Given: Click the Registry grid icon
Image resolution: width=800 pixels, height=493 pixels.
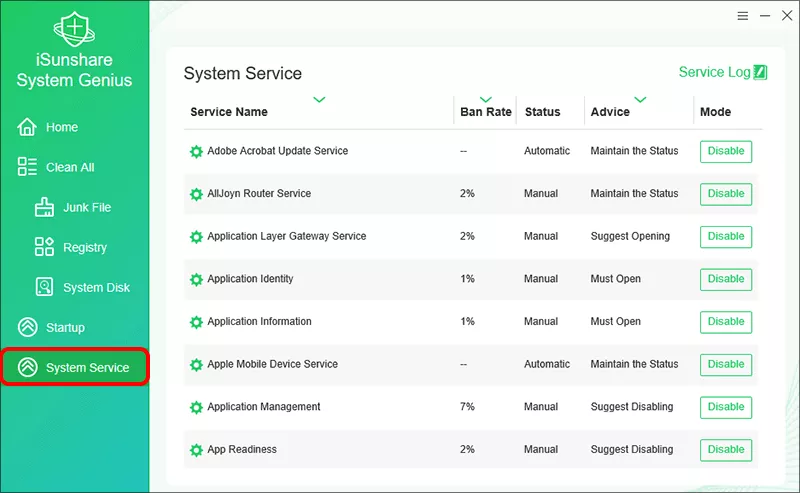Looking at the screenshot, I should (44, 246).
